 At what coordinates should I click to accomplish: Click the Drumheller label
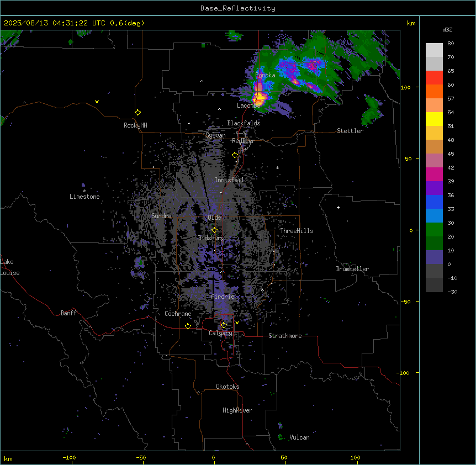[x=352, y=269]
